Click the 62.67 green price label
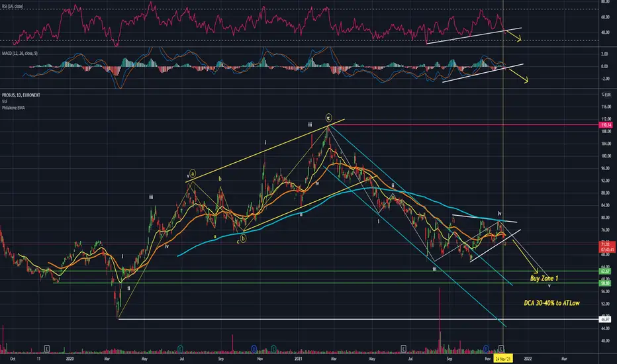 [605, 271]
